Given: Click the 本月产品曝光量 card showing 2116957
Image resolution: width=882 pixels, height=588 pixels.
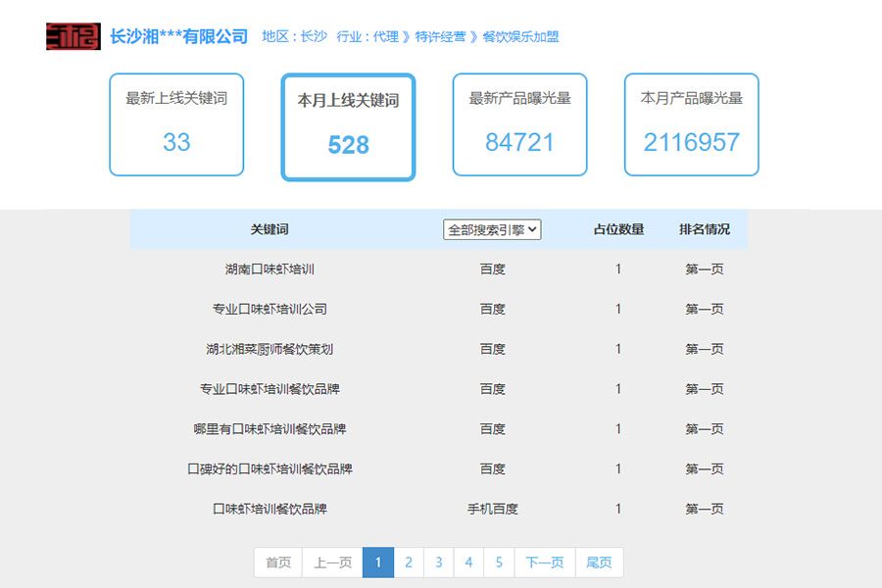Looking at the screenshot, I should pyautogui.click(x=691, y=123).
